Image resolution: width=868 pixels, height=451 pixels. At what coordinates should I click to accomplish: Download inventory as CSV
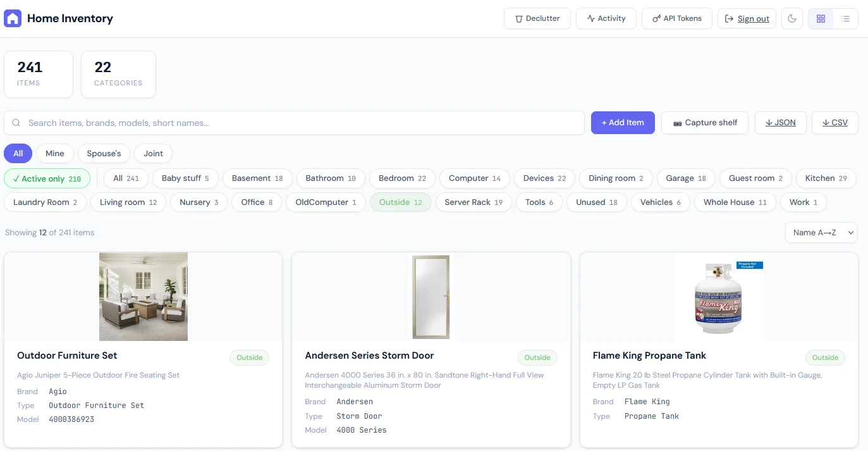pos(835,123)
